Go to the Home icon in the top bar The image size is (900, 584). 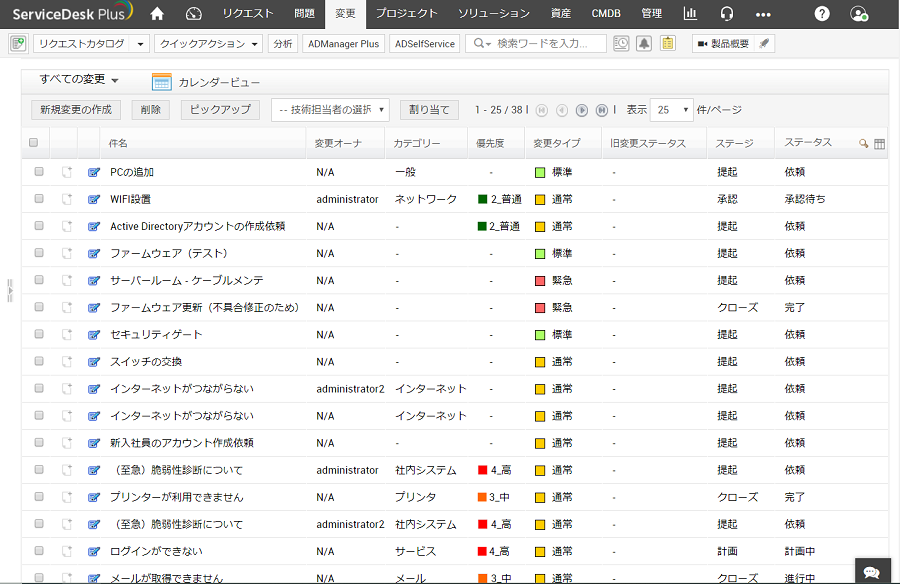pos(157,14)
